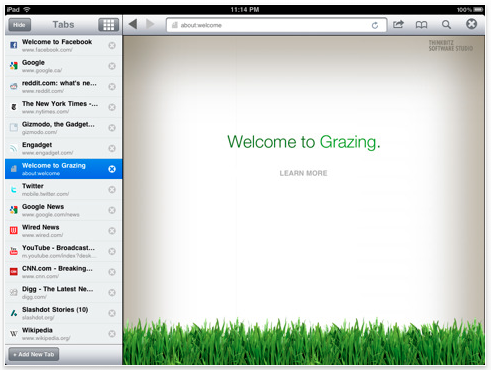
Task: Close the Digg tab
Action: click(x=112, y=292)
